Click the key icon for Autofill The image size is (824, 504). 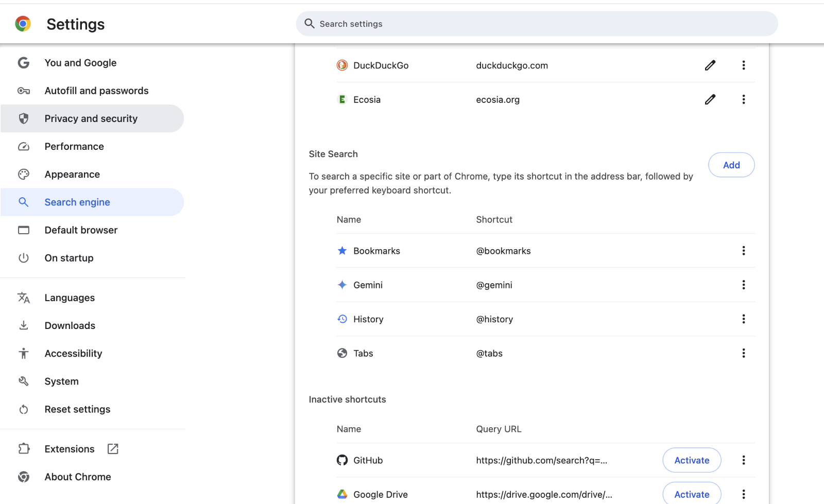tap(24, 91)
